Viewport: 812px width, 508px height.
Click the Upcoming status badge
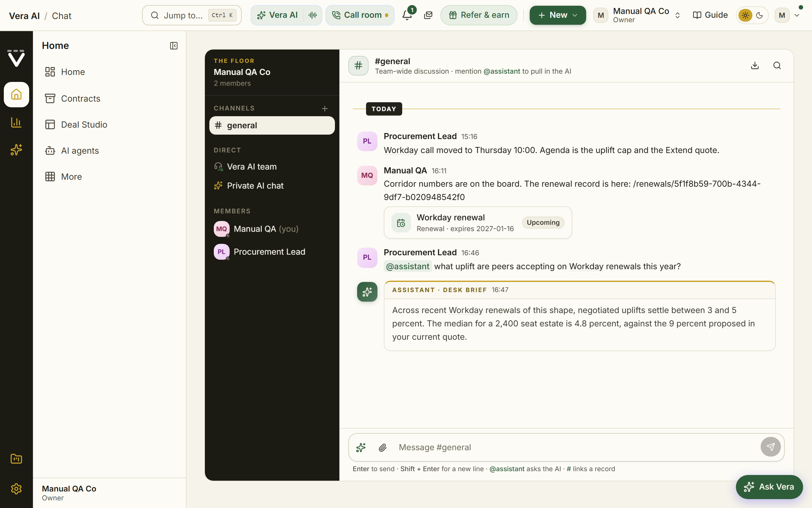tap(543, 223)
